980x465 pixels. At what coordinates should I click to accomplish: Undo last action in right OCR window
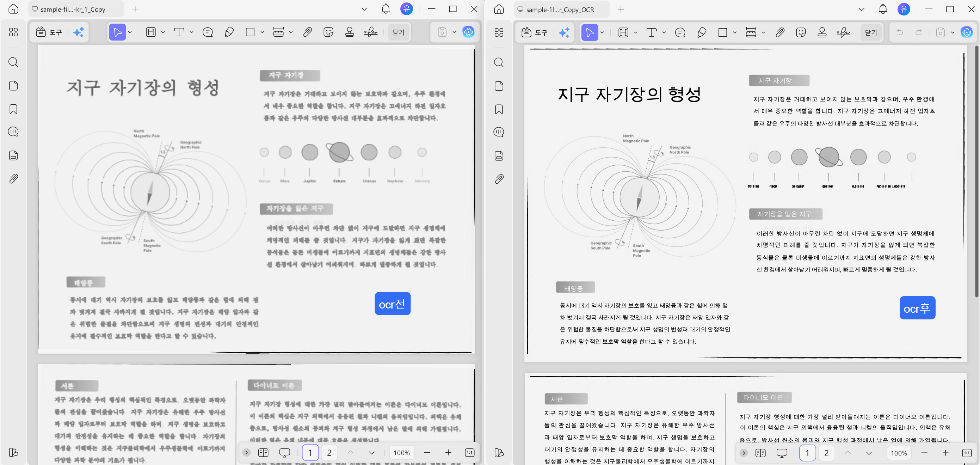pyautogui.click(x=900, y=32)
